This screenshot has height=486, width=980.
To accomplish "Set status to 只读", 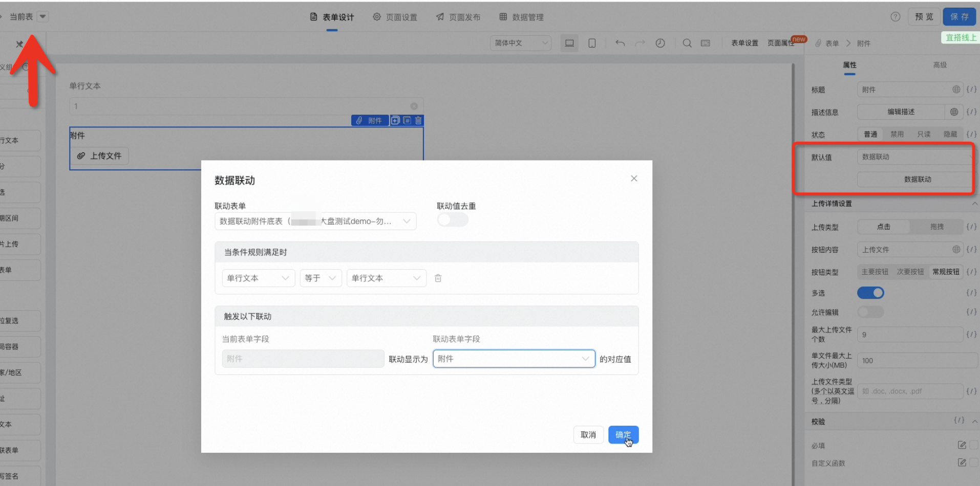I will pos(924,135).
